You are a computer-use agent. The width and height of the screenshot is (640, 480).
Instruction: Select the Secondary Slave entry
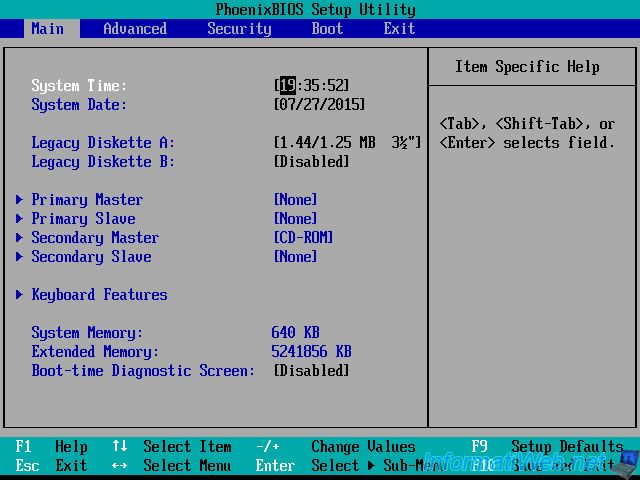coord(91,257)
